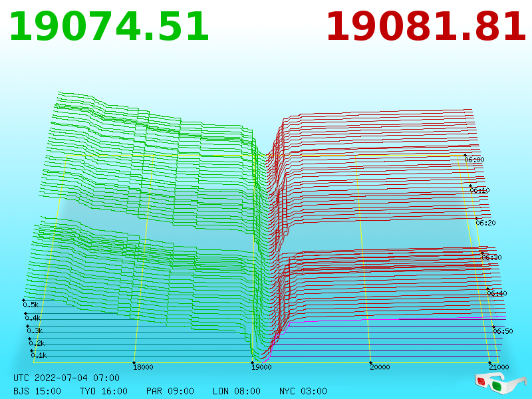Image resolution: width=532 pixels, height=399 pixels.
Task: Select the 0.3k depth axis label
Action: point(35,331)
